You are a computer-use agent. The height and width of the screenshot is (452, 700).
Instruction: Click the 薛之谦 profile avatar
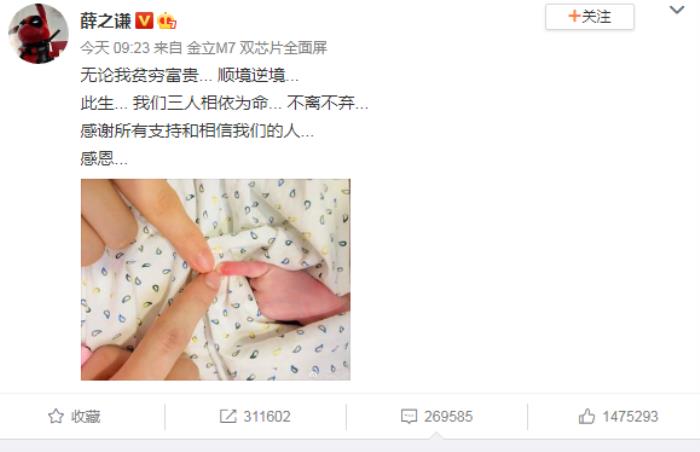38,33
